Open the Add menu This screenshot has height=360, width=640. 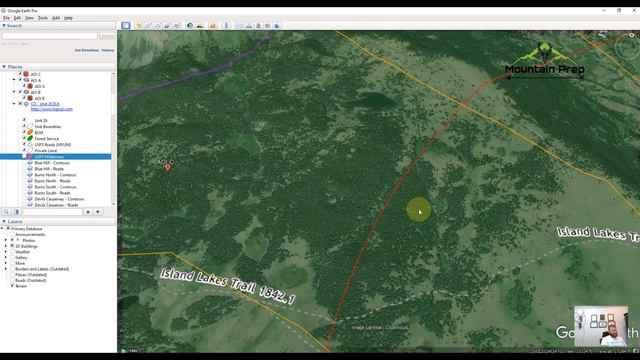(x=56, y=18)
